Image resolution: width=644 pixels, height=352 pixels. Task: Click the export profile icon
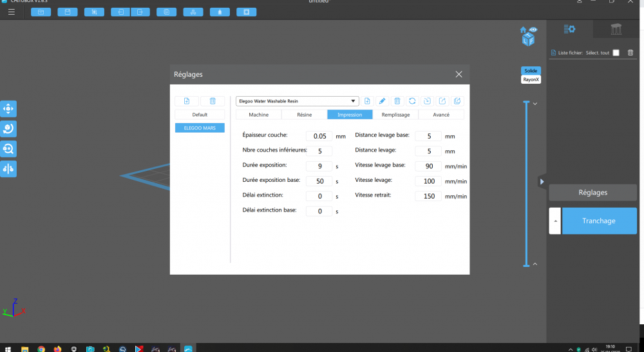[x=442, y=101]
